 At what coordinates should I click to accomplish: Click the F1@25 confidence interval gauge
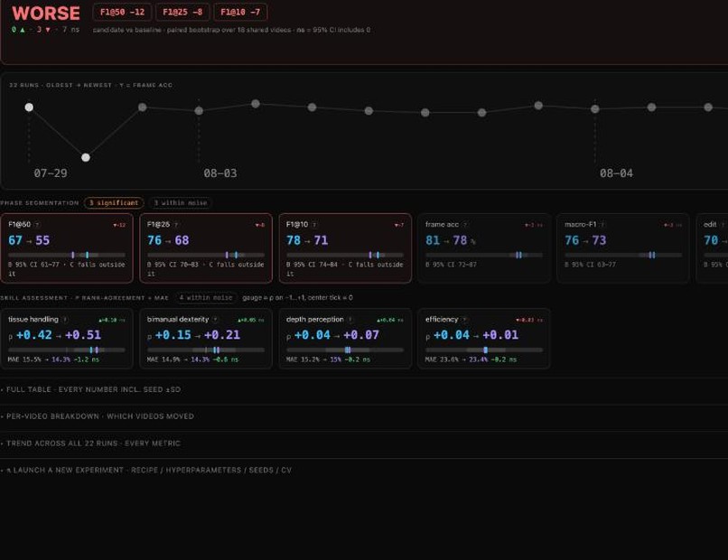pyautogui.click(x=206, y=255)
